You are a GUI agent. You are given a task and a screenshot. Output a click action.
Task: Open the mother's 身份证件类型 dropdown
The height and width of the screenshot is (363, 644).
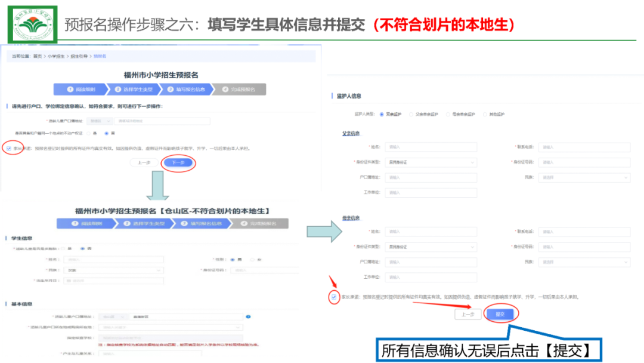coord(431,247)
